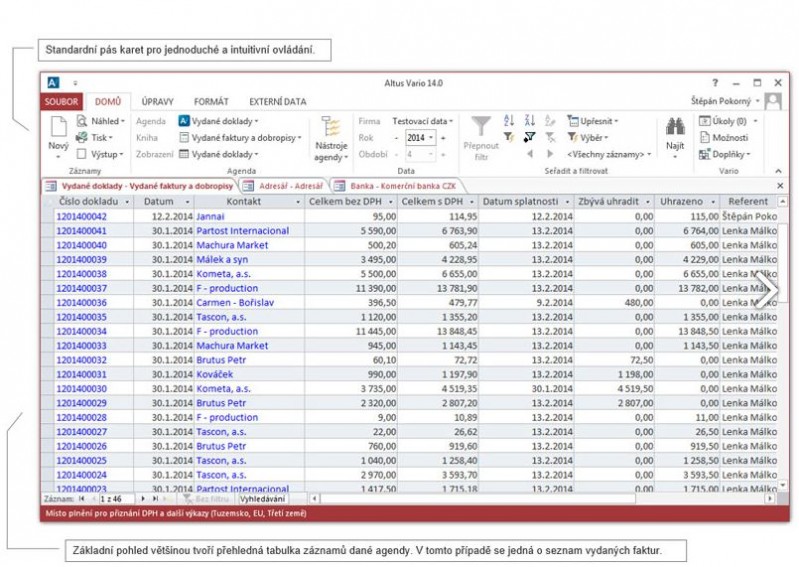Open Úkoly tasks list
799x567 pixels.
tap(727, 121)
